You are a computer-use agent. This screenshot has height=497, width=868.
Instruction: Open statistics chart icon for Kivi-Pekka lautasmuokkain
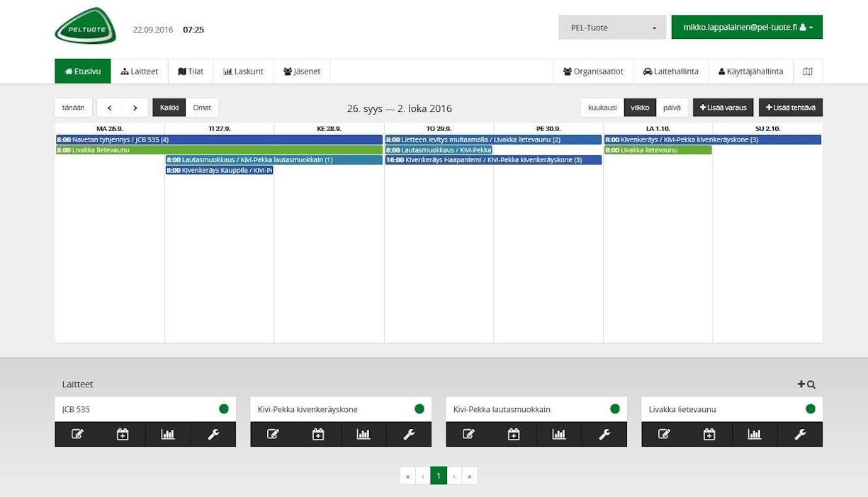point(559,434)
